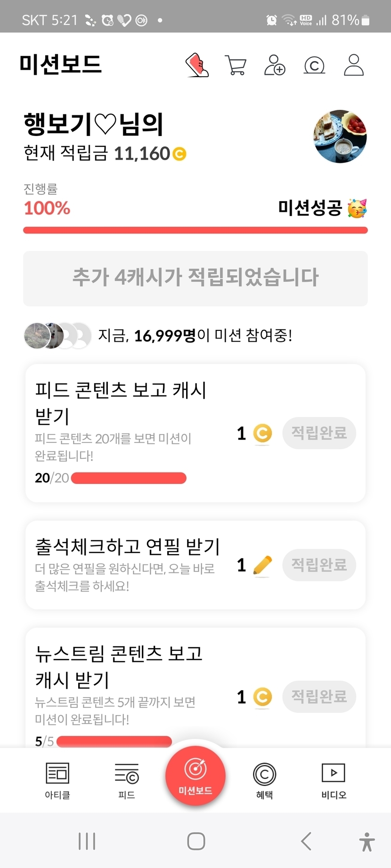Screen dimensions: 391x868
Task: Tap the center 미션보드 button
Action: pos(195,775)
